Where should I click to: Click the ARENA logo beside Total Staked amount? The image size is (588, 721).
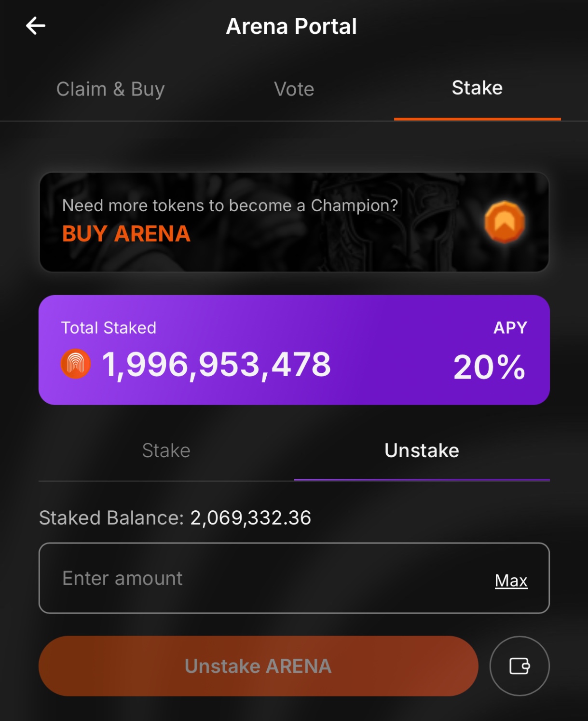(x=76, y=364)
